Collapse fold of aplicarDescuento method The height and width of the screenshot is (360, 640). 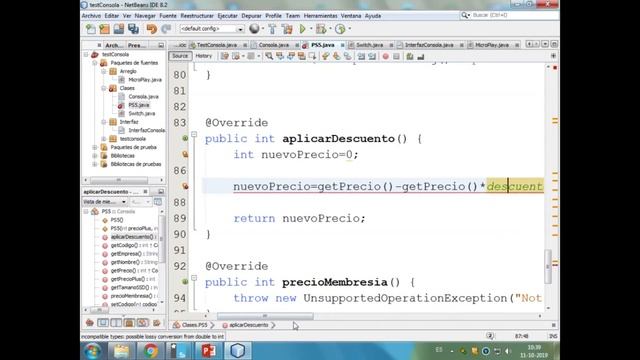(x=194, y=134)
